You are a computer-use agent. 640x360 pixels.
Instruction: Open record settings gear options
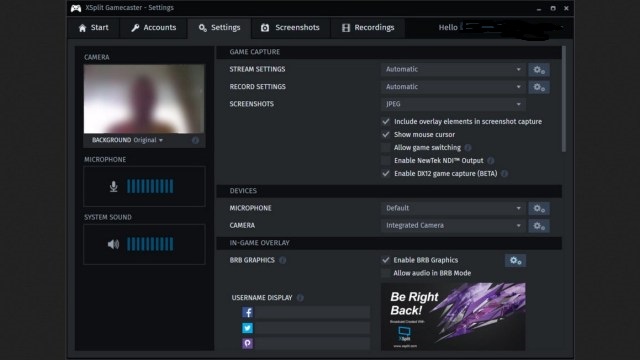coord(539,87)
